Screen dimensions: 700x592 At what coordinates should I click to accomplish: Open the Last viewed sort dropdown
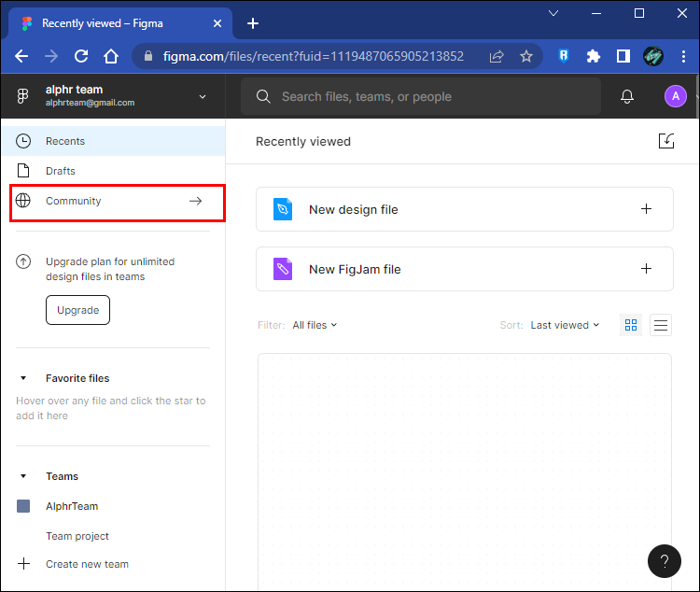pyautogui.click(x=565, y=325)
